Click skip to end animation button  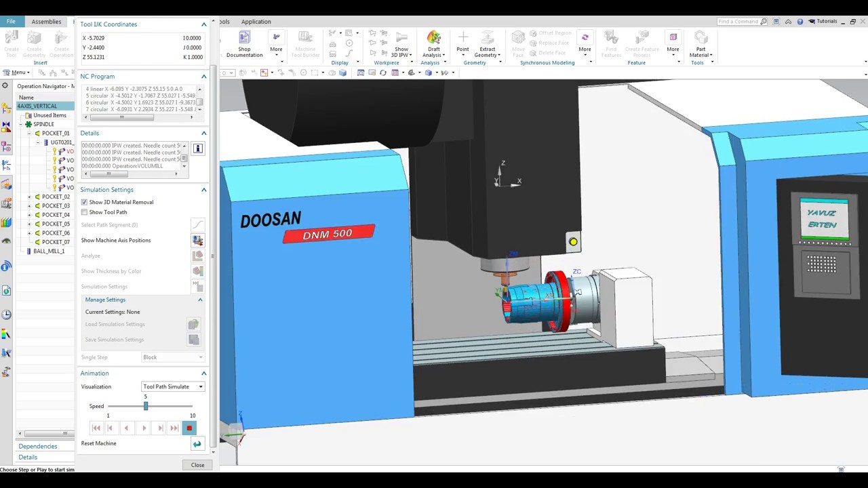pos(174,428)
